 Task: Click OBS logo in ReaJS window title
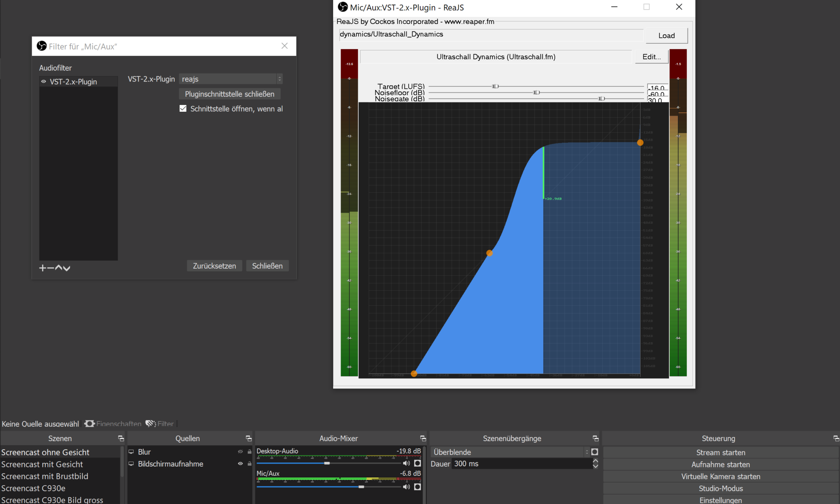[343, 7]
